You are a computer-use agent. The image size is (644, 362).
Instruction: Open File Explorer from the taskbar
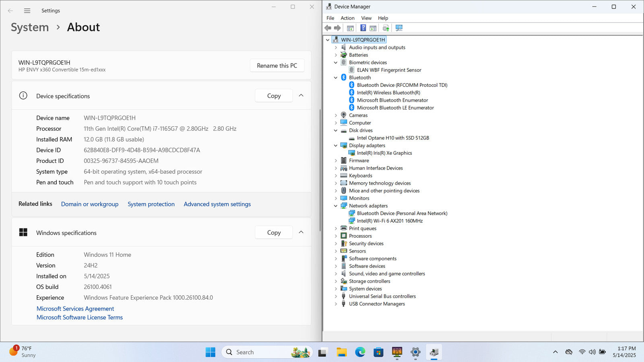coord(341,352)
